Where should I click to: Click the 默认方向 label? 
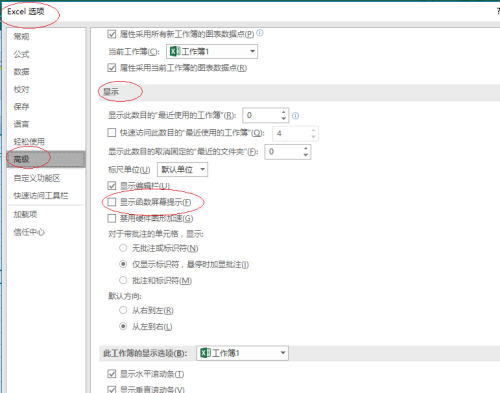click(x=125, y=296)
